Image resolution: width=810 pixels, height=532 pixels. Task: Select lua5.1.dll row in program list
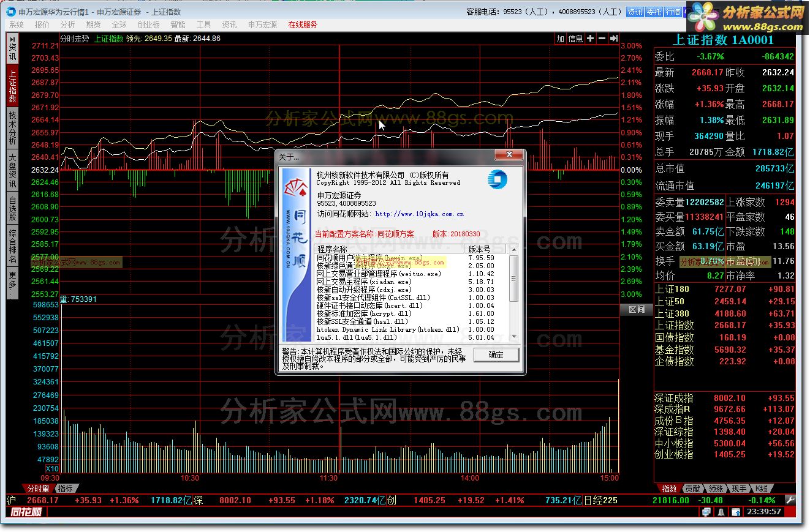tap(411, 337)
